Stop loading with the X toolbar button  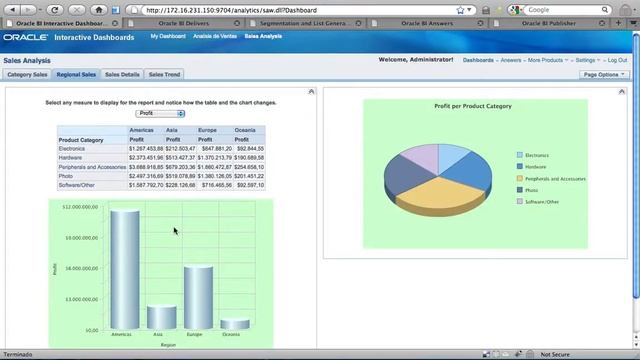[x=76, y=9]
